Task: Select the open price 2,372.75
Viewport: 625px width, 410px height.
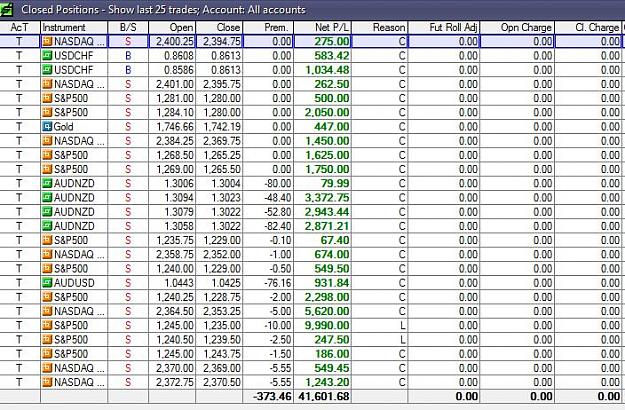Action: [x=175, y=382]
